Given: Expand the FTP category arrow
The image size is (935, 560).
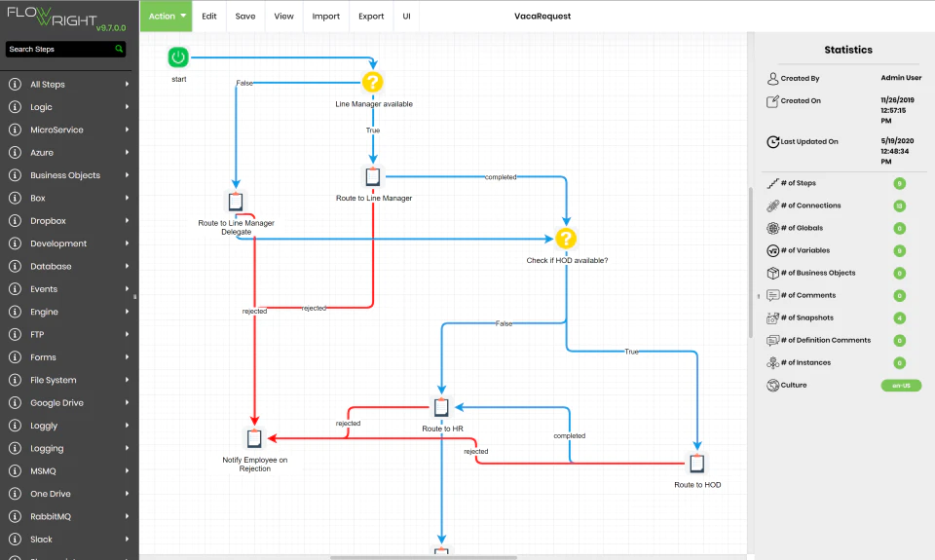Looking at the screenshot, I should click(x=127, y=334).
